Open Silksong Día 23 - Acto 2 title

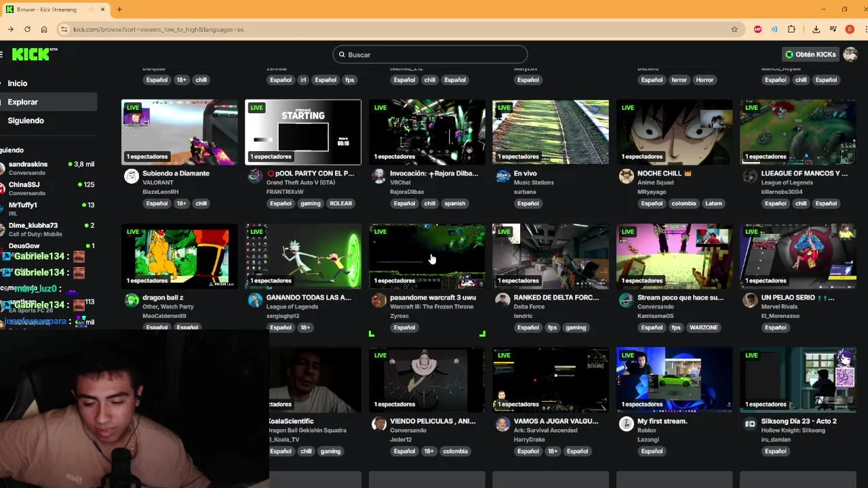[x=799, y=421]
